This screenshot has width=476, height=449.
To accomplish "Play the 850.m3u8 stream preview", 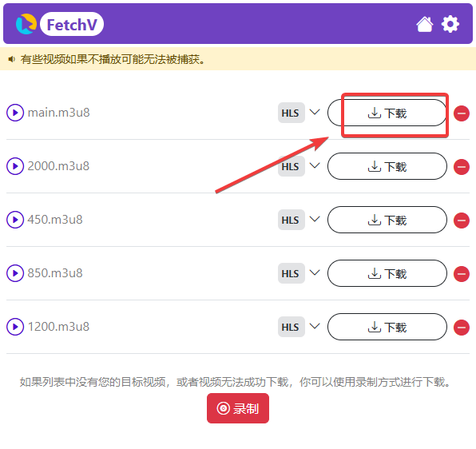I will pyautogui.click(x=15, y=273).
